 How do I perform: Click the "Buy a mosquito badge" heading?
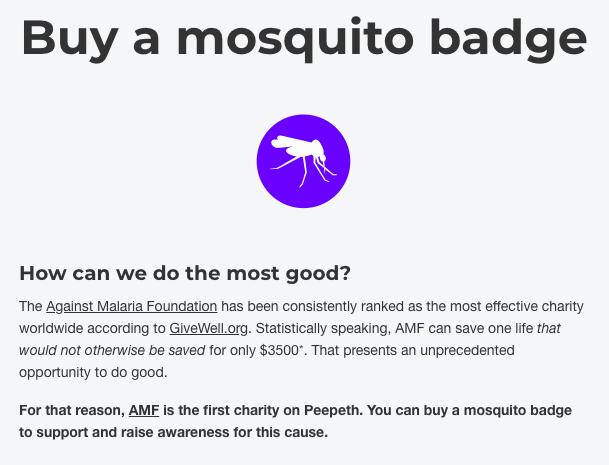[x=303, y=36]
